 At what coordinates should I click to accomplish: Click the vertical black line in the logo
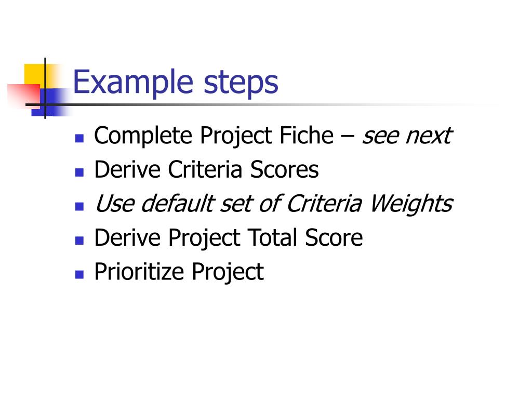45,88
